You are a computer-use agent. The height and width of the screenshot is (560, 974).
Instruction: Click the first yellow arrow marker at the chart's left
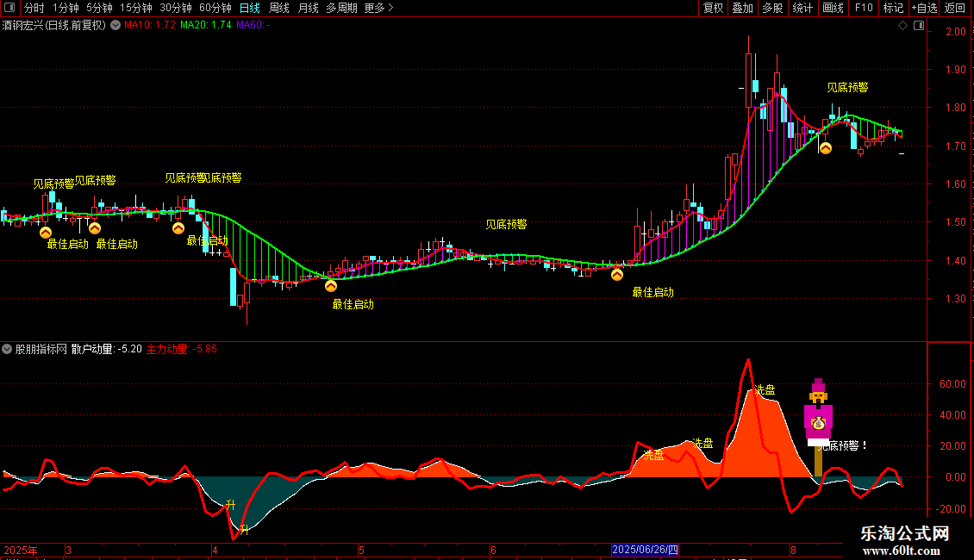46,233
